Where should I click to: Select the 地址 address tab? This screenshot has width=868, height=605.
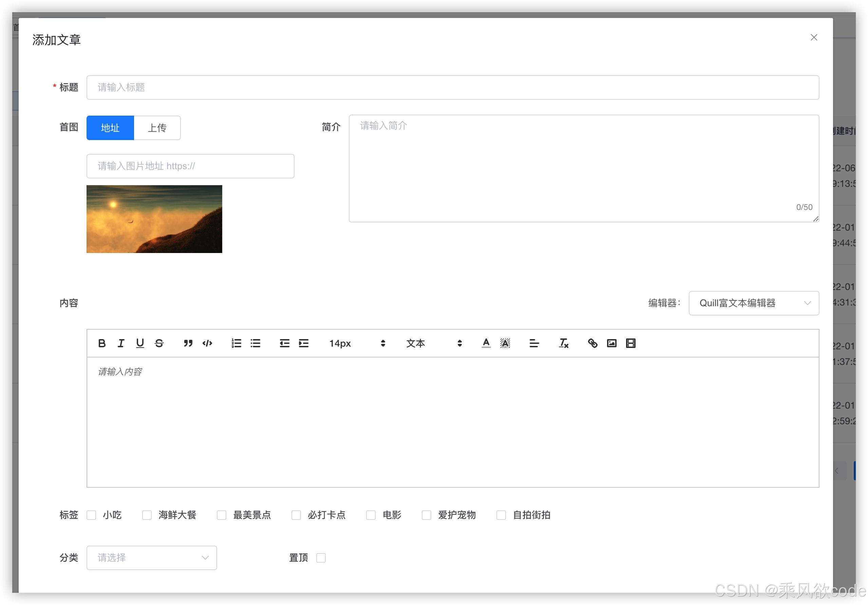click(x=110, y=128)
